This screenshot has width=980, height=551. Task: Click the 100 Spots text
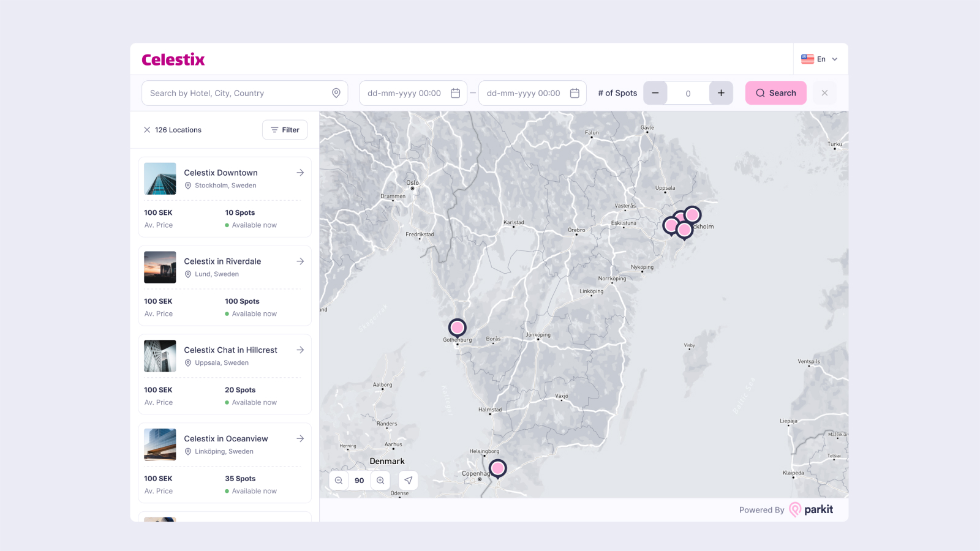pyautogui.click(x=242, y=302)
